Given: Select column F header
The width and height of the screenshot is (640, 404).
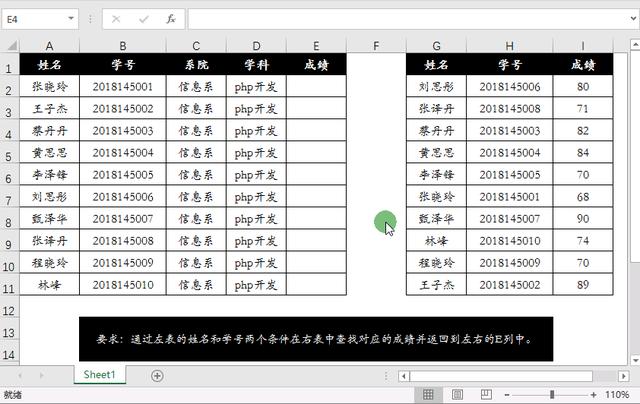Looking at the screenshot, I should pyautogui.click(x=376, y=46).
